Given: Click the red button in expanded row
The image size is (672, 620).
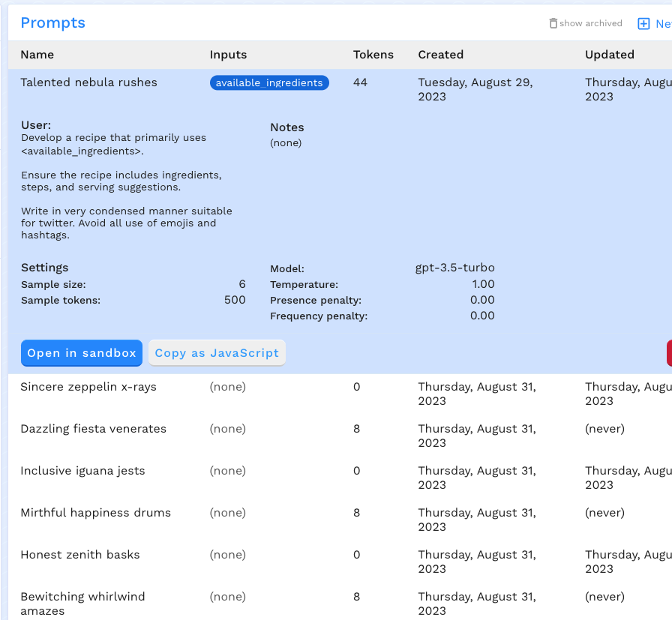Looking at the screenshot, I should tap(668, 353).
